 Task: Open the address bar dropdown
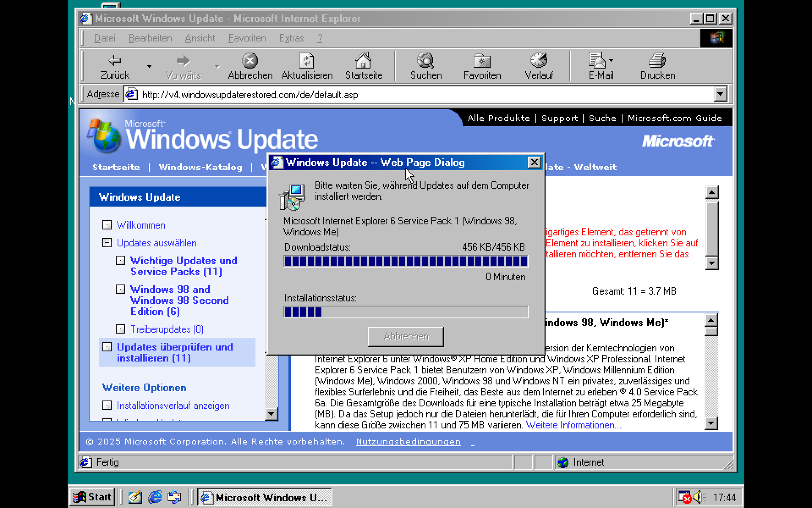pyautogui.click(x=721, y=94)
